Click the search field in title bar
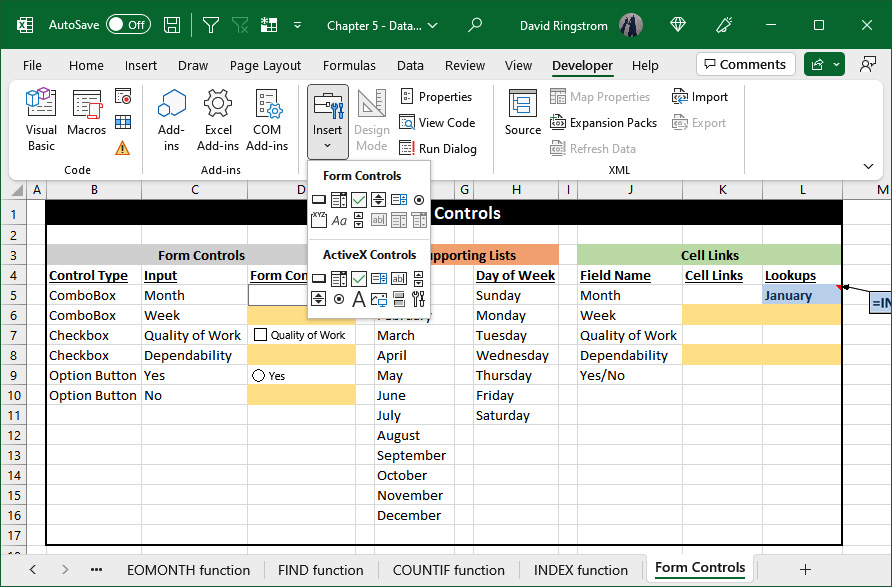 (475, 22)
